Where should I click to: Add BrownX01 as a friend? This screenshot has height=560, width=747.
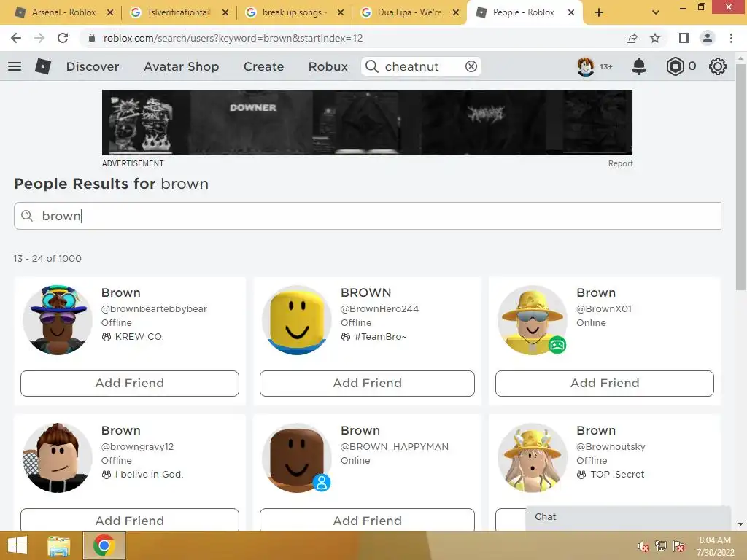click(605, 384)
